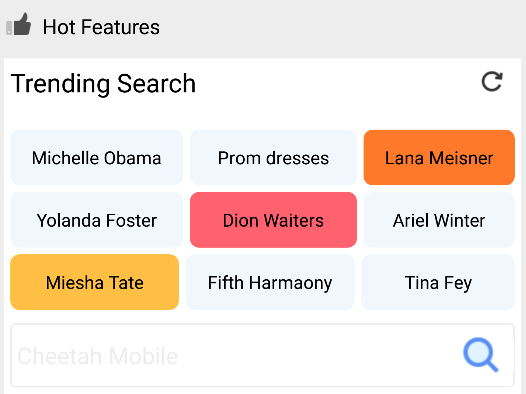Open the Fifth Harmaony search tag
The width and height of the screenshot is (526, 394).
point(270,282)
